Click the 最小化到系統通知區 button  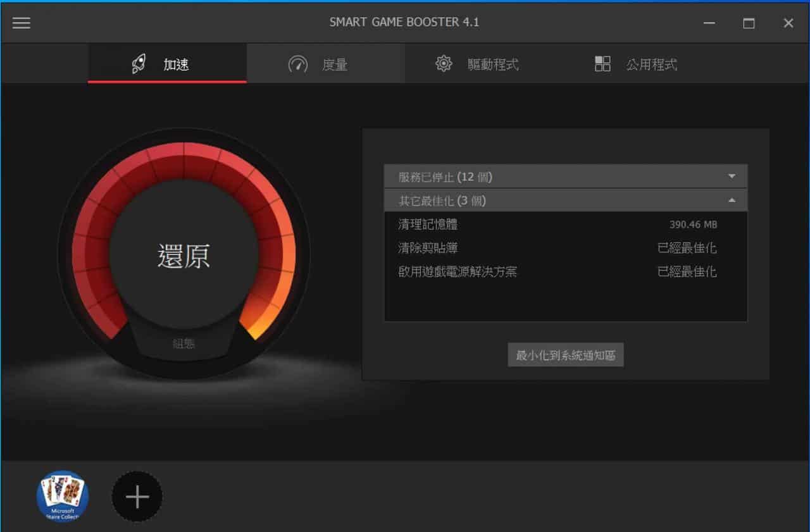tap(566, 356)
